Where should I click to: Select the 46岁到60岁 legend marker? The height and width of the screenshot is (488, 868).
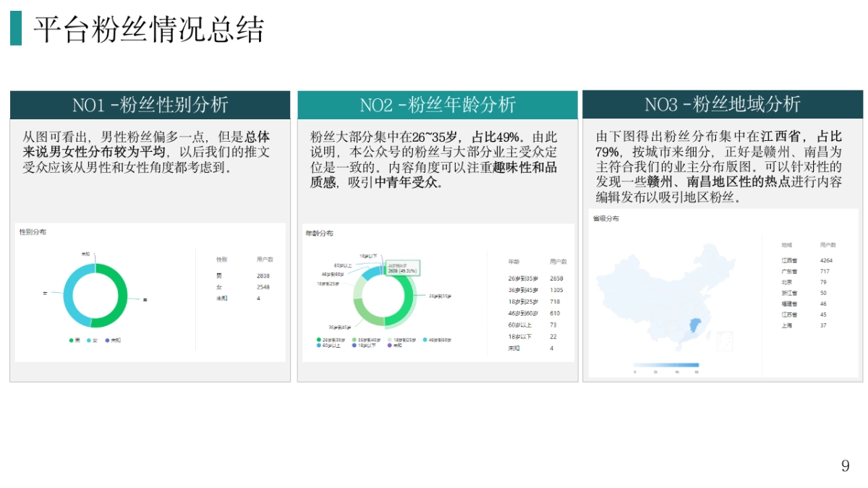tap(425, 340)
